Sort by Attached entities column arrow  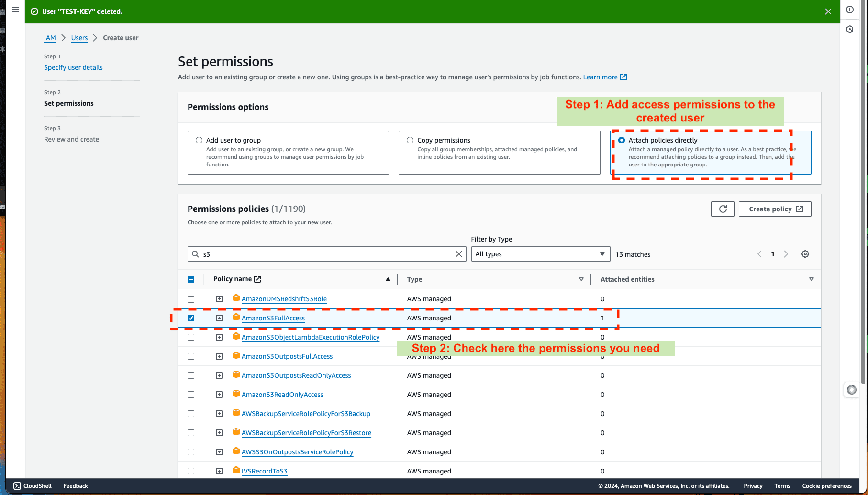[812, 279]
